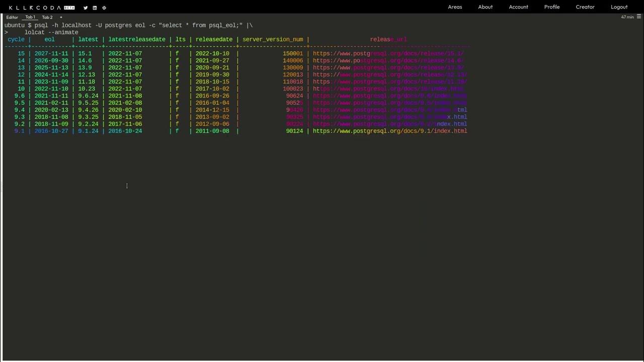Add a new terminal tab with plus
The height and width of the screenshot is (362, 644).
(x=61, y=17)
